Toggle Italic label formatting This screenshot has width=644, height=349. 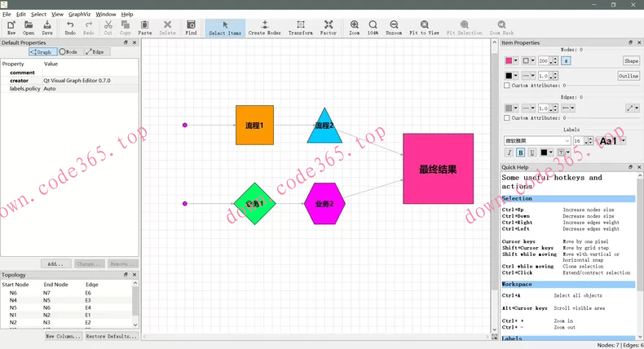509,152
